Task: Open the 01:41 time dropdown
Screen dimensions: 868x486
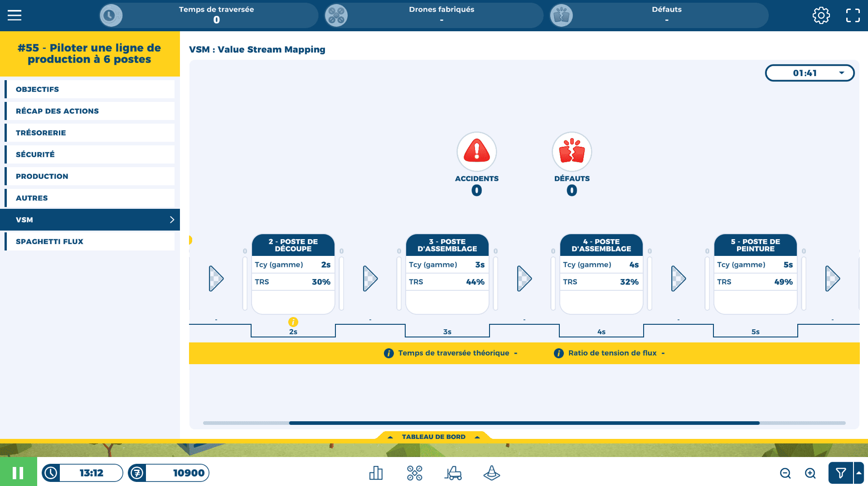Action: 810,73
